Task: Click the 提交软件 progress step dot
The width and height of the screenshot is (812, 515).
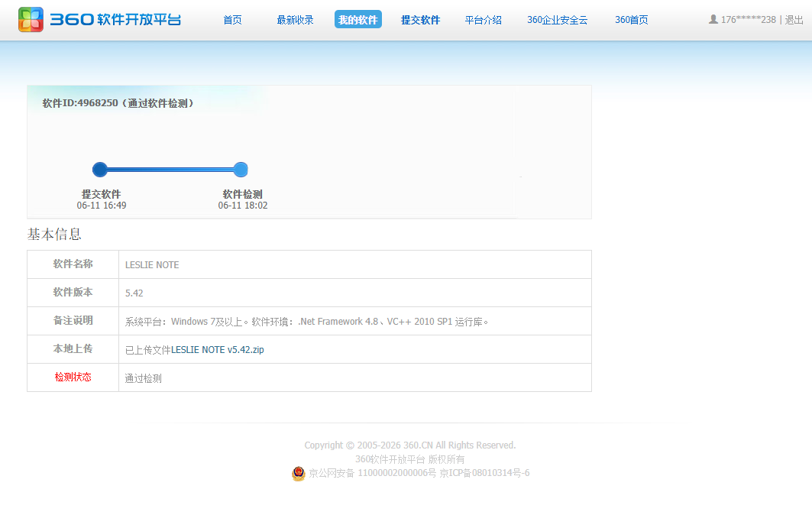Action: [100, 170]
